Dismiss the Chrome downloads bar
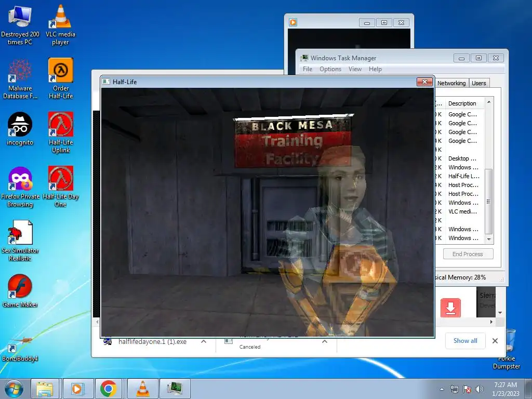The image size is (532, 399). click(495, 341)
